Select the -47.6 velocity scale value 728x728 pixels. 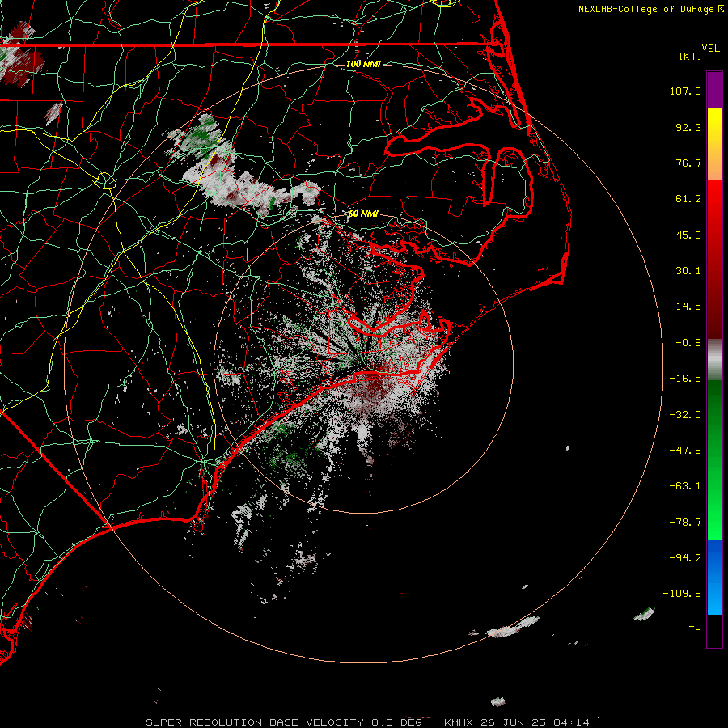(685, 451)
